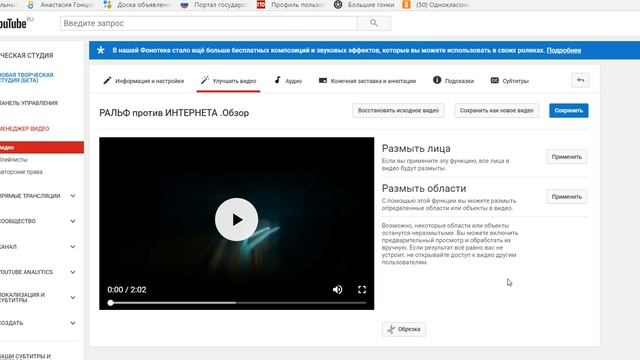Click the search input field

point(209,23)
